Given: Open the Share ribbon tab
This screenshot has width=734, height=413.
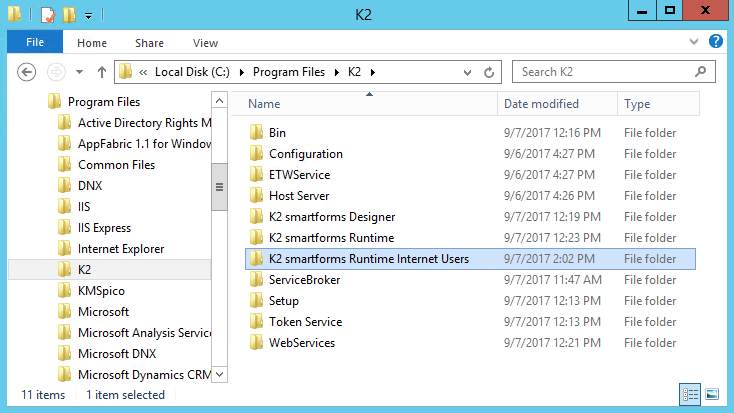Looking at the screenshot, I should 150,43.
